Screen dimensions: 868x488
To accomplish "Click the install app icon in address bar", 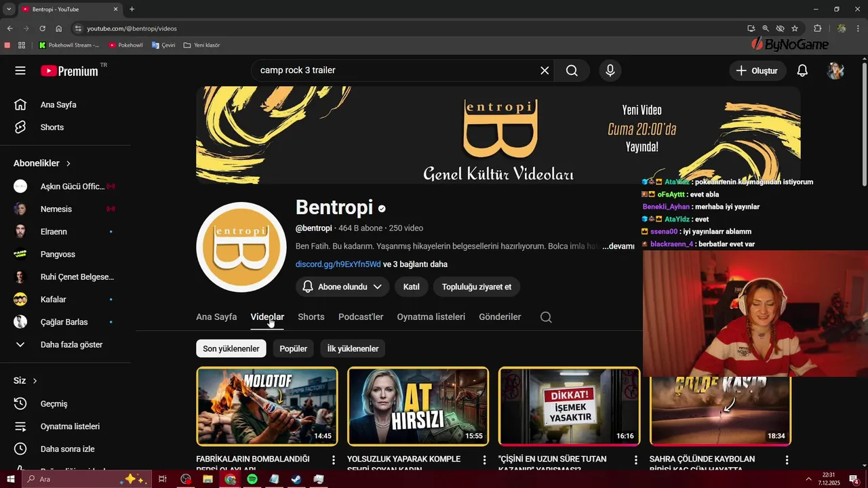I will point(751,28).
